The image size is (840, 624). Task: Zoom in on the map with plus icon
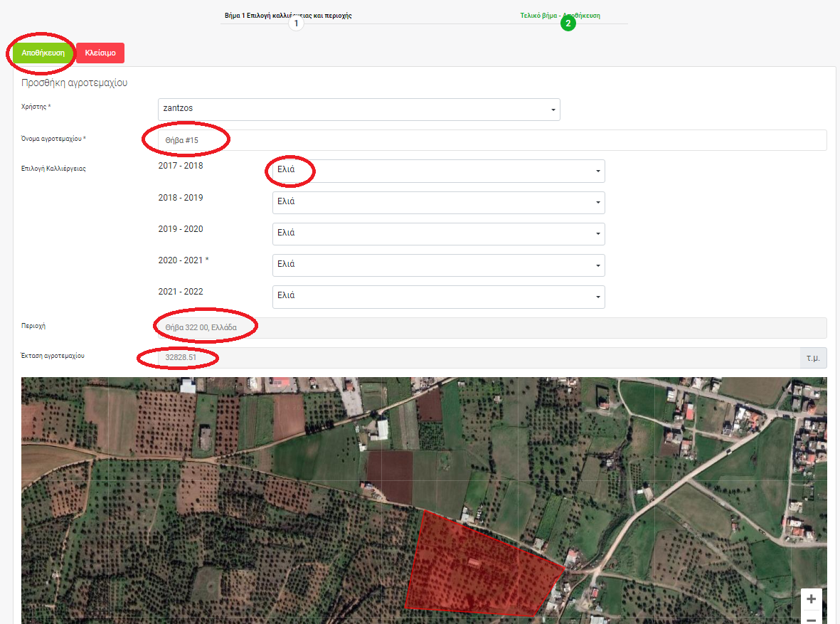tap(811, 599)
